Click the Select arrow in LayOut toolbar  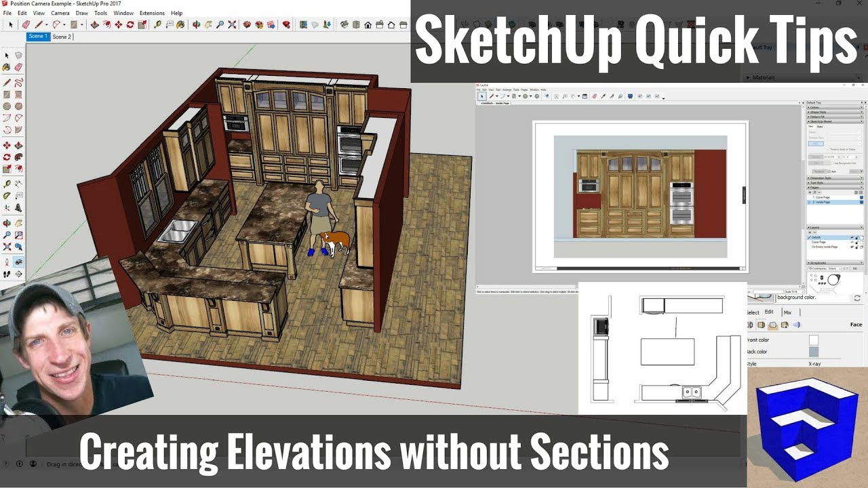(x=482, y=96)
